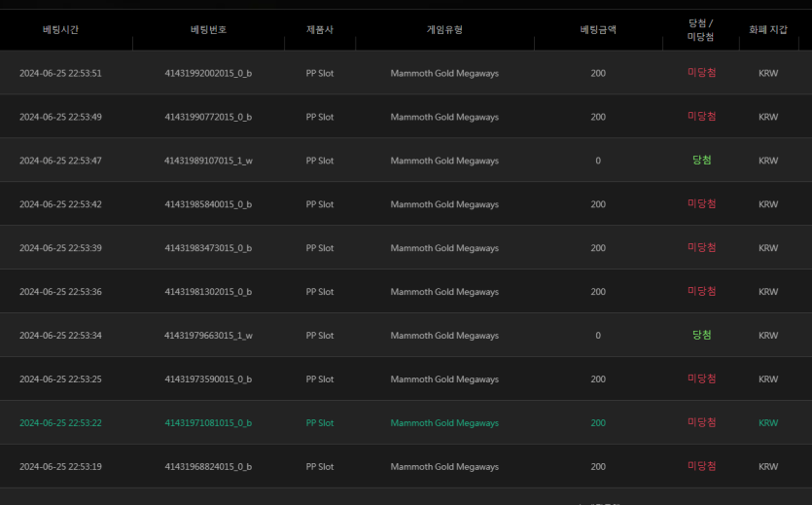Select bet time 2024-06-25 22:53:39

coord(60,247)
